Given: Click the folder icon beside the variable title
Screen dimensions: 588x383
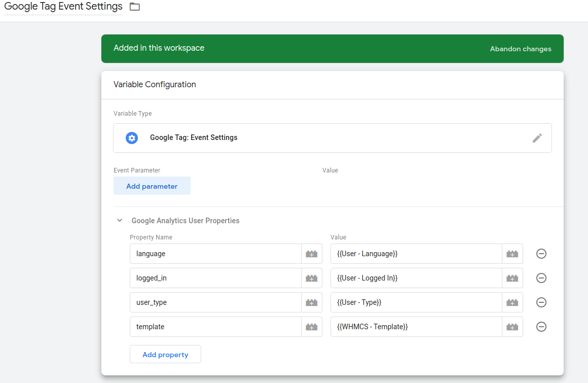Looking at the screenshot, I should (x=134, y=7).
